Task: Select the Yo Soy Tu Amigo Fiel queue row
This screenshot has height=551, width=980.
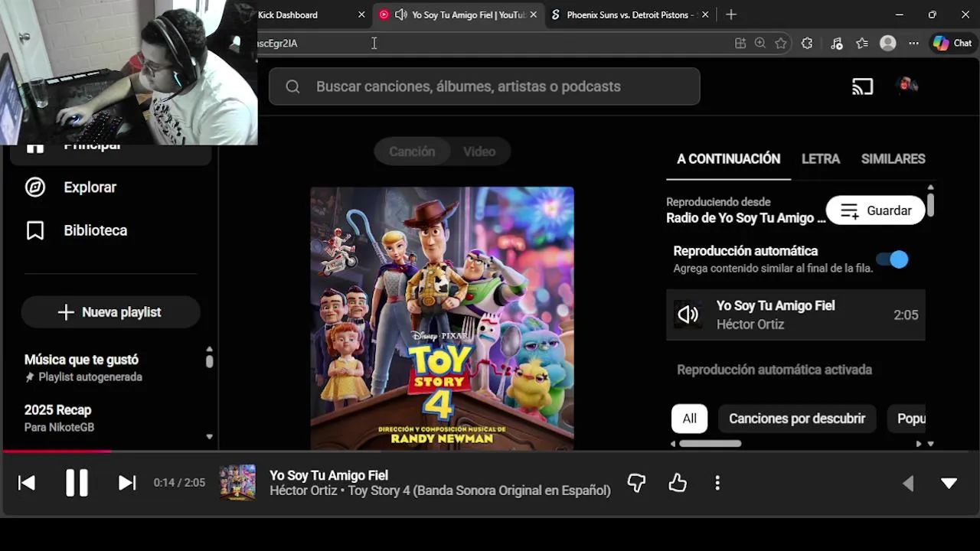Action: click(x=795, y=315)
